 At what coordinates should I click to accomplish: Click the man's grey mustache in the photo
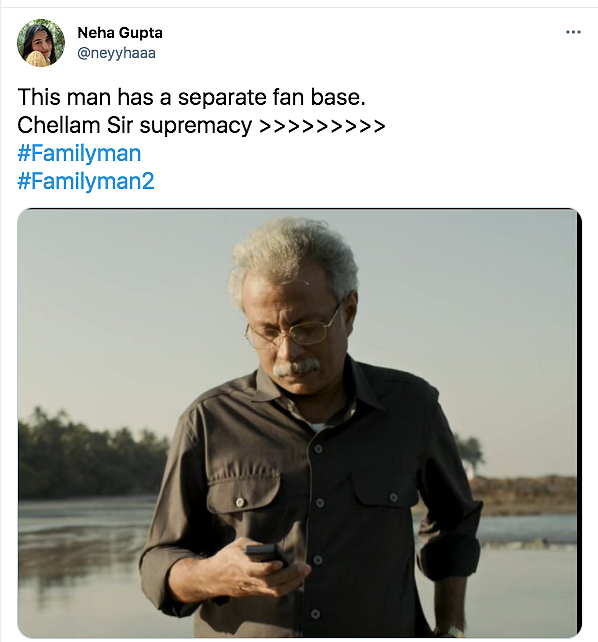click(296, 367)
